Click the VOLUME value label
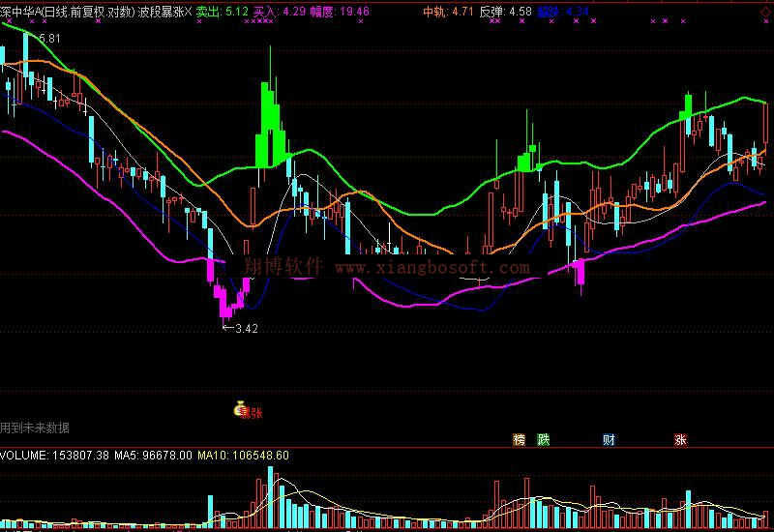This screenshot has width=774, height=532. [54, 455]
